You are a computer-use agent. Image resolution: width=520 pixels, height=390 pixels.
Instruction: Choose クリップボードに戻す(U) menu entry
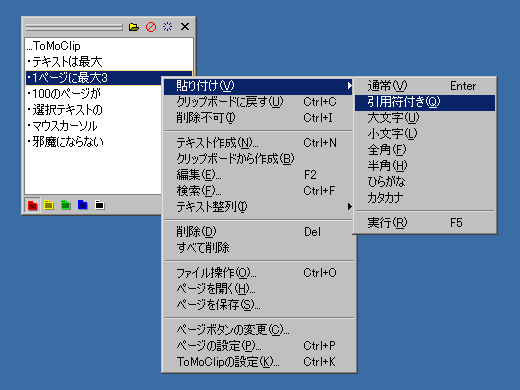point(258,102)
